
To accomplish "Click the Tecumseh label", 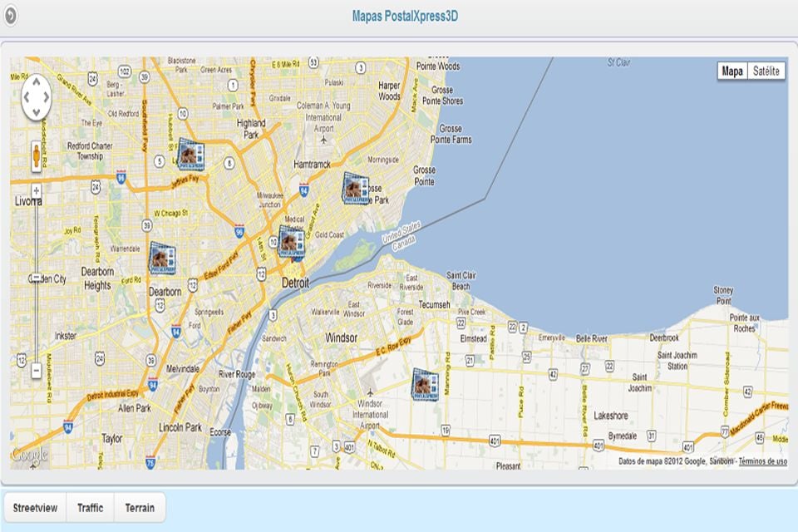I will click(434, 304).
